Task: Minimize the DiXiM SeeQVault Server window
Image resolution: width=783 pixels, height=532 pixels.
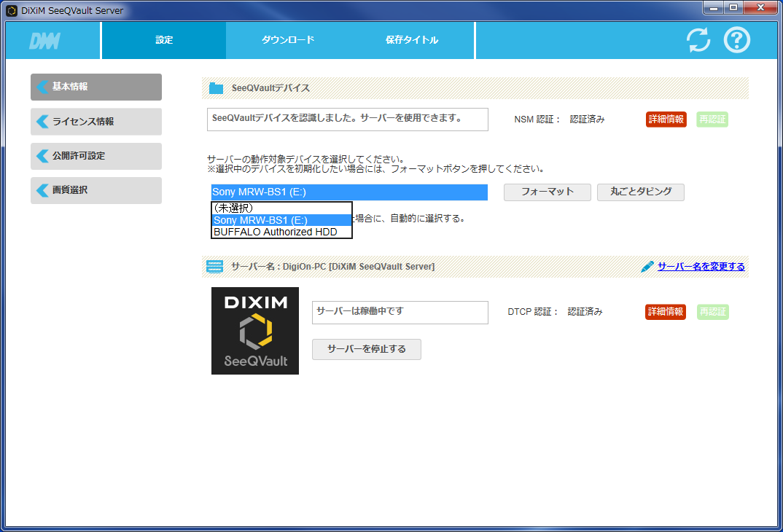Action: pyautogui.click(x=714, y=7)
